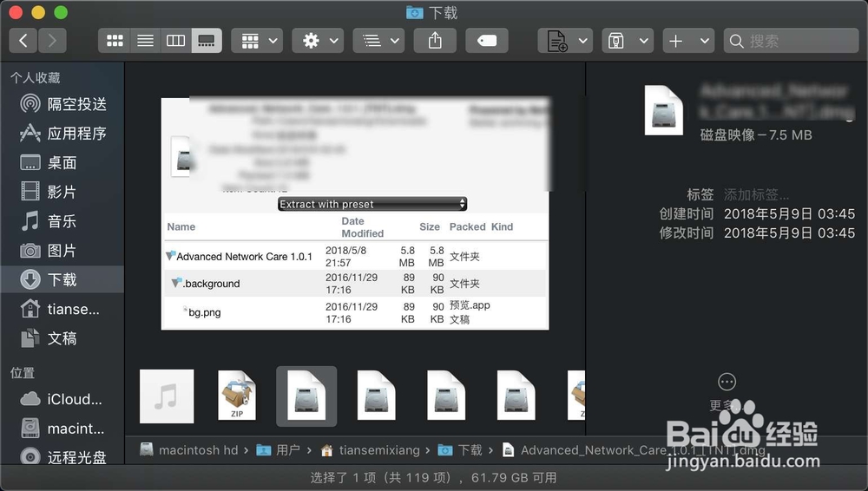
Task: Open 远程光盘 in sidebar
Action: click(x=62, y=457)
